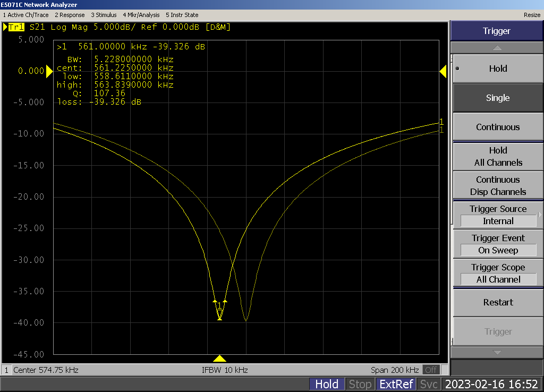Viewport: 544px width, 392px height.
Task: Select marker 1 at the trace minimum
Action: [x=219, y=317]
